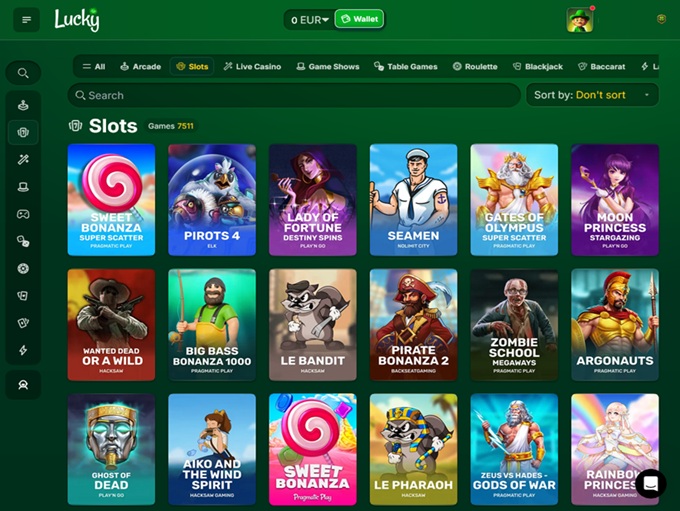Click the roulette wheel sidebar icon
The width and height of the screenshot is (680, 511).
[x=23, y=269]
